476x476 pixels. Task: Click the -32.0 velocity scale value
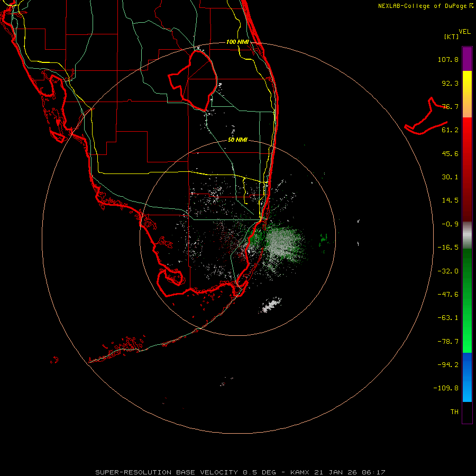tap(448, 271)
